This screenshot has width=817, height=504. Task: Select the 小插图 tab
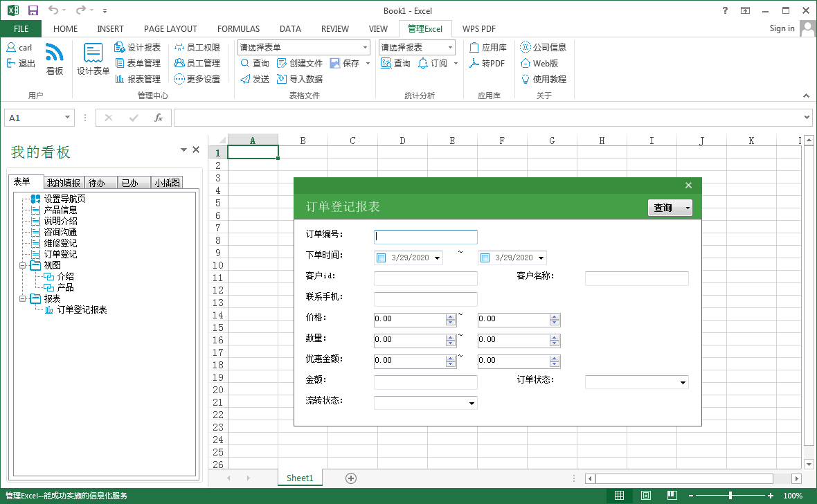(167, 182)
